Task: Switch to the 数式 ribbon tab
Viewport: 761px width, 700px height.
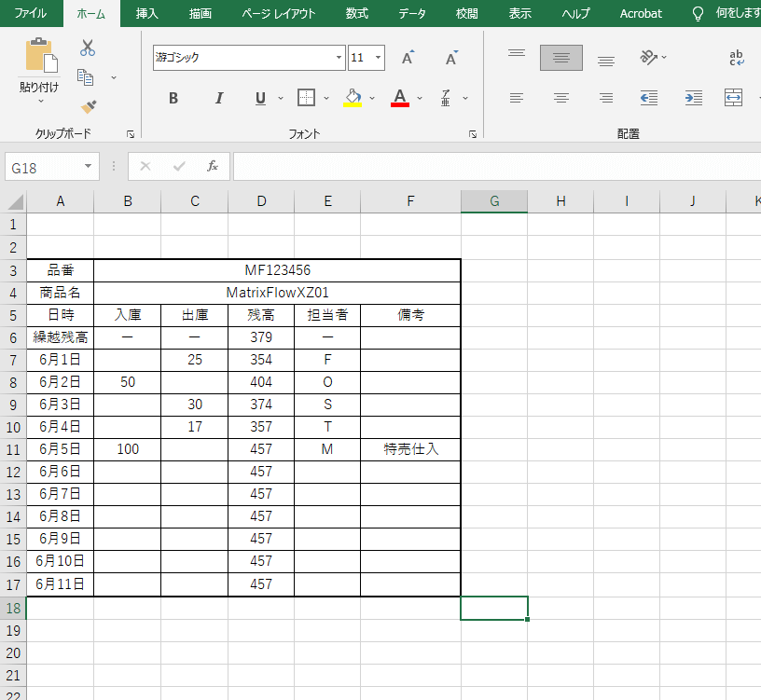Action: click(x=356, y=13)
